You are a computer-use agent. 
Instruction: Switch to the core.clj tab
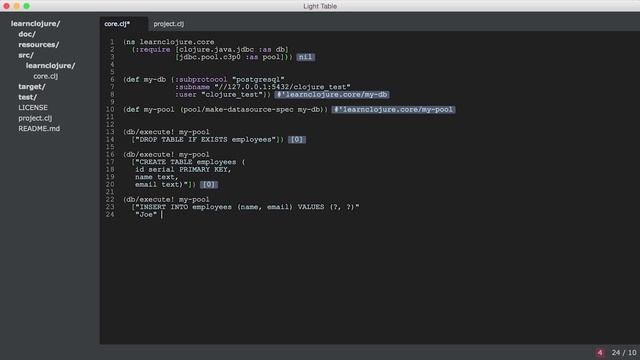tap(117, 24)
